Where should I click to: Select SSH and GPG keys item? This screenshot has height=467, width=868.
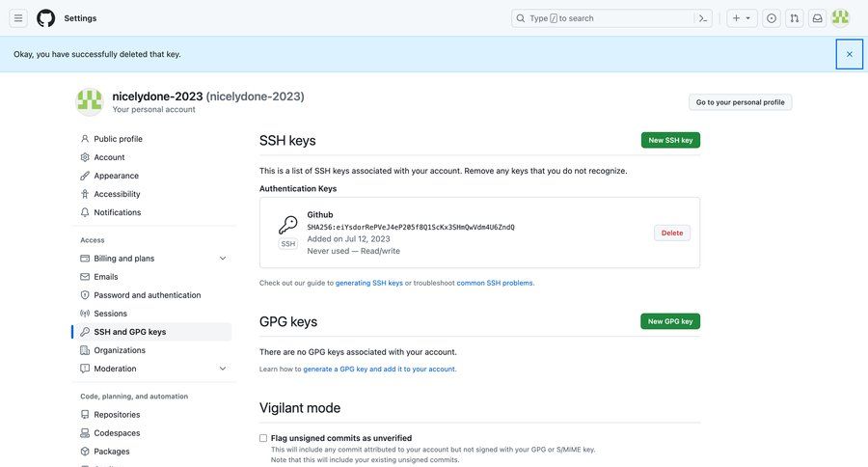pyautogui.click(x=151, y=331)
